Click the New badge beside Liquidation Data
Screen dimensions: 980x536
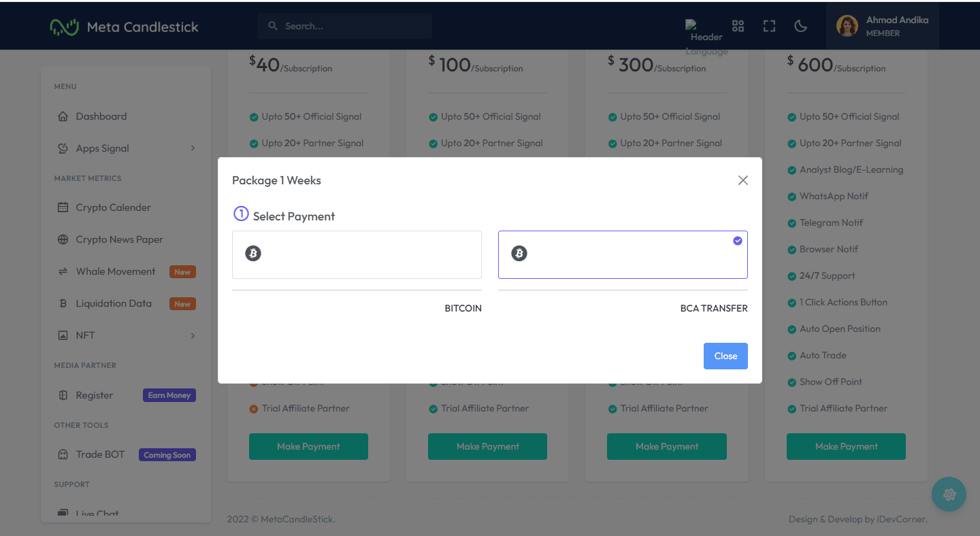pyautogui.click(x=182, y=304)
